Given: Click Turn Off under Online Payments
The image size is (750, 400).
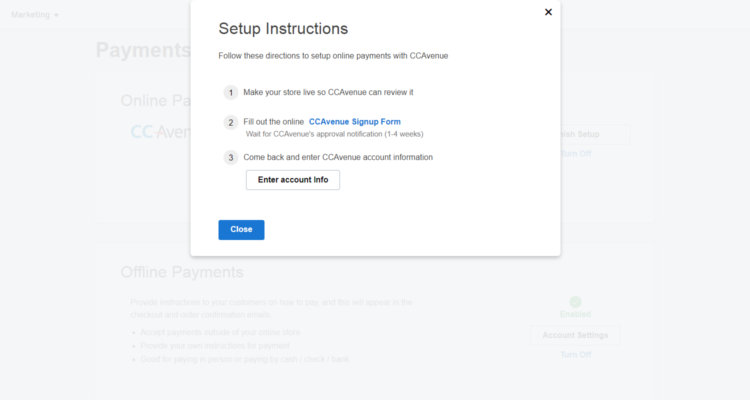Looking at the screenshot, I should (x=576, y=154).
